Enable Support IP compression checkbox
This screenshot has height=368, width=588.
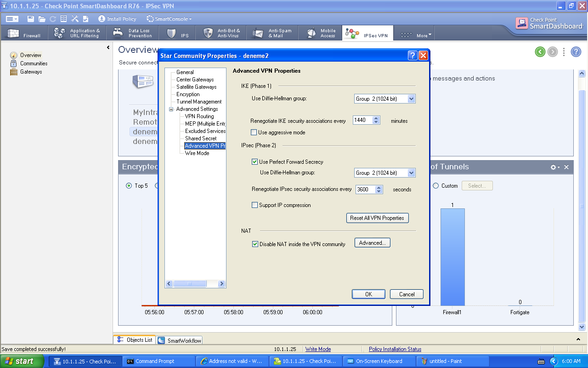coord(255,205)
